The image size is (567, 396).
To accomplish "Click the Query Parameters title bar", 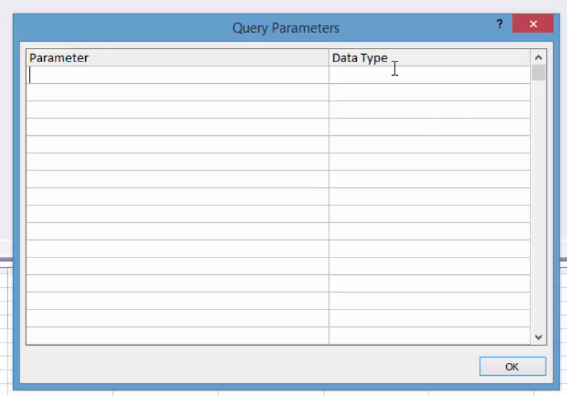I will pos(286,28).
